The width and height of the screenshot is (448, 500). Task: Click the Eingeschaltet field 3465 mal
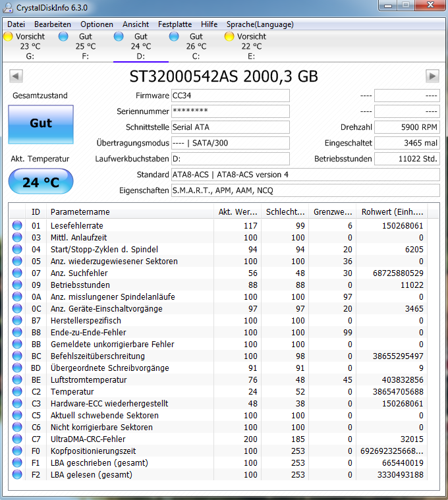point(407,143)
